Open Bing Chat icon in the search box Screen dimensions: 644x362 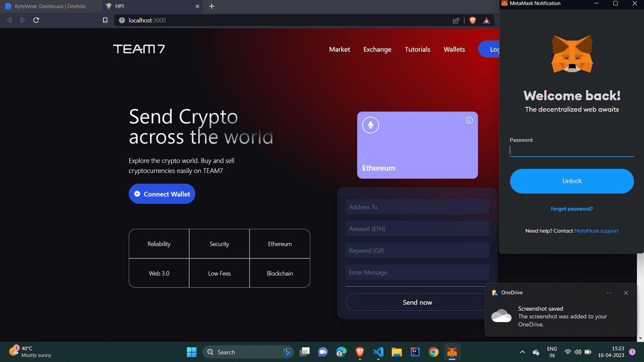287,352
